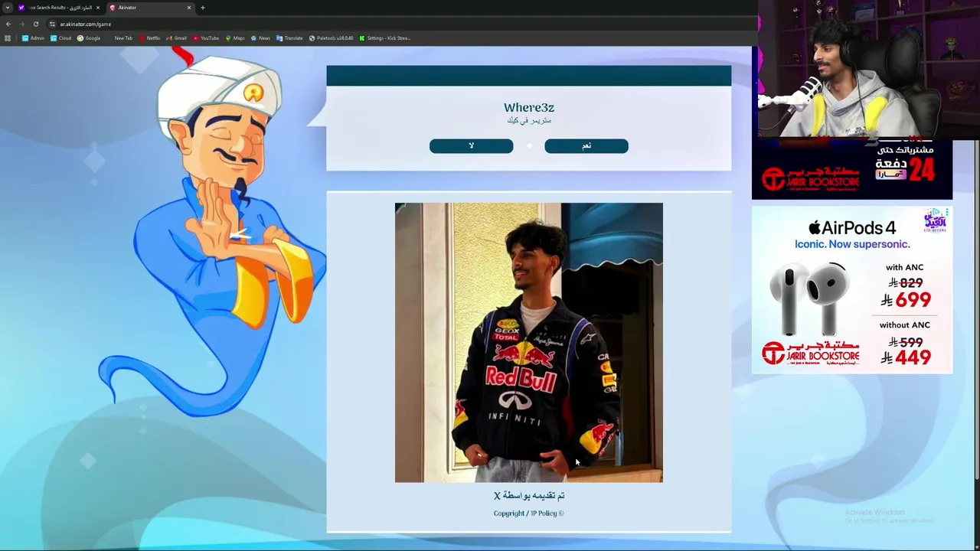This screenshot has width=980, height=551.
Task: Reload the page with refresh icon
Action: coord(35,24)
